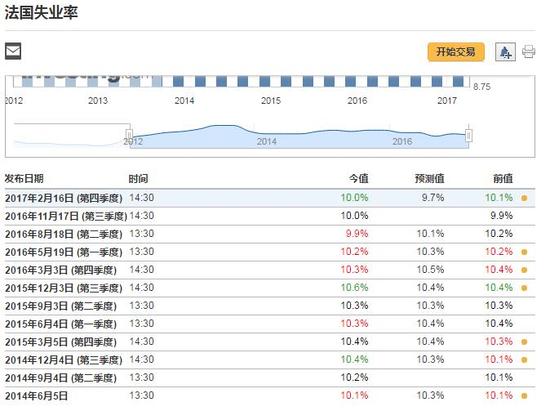Click revision dot in 2016年5月19日 row
The image size is (550, 411).
click(x=524, y=252)
